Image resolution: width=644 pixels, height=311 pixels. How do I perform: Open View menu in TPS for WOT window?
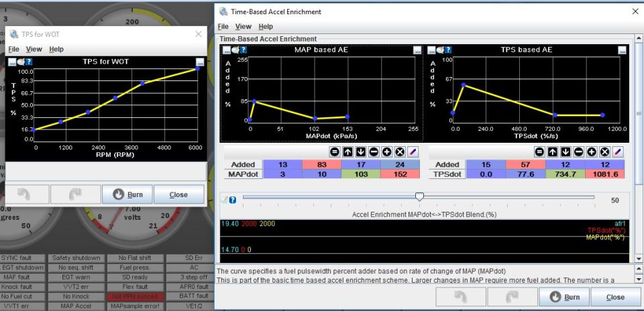[x=34, y=49]
